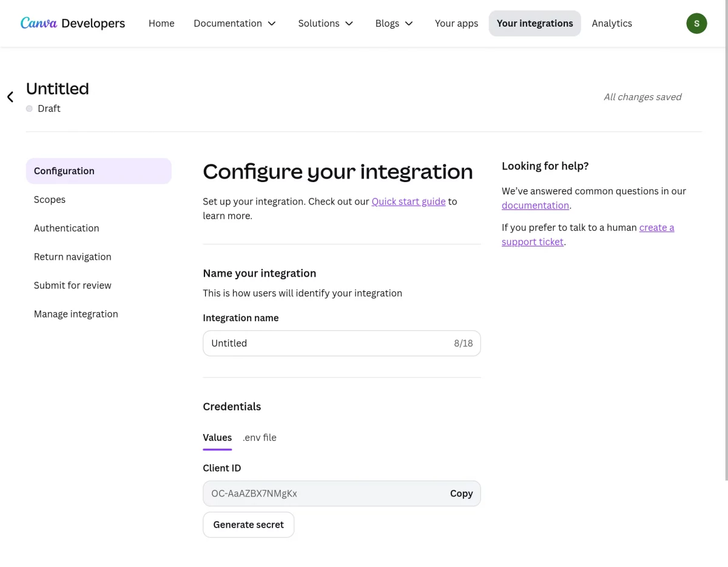Click the Canva Developers logo
728x567 pixels.
pos(73,23)
